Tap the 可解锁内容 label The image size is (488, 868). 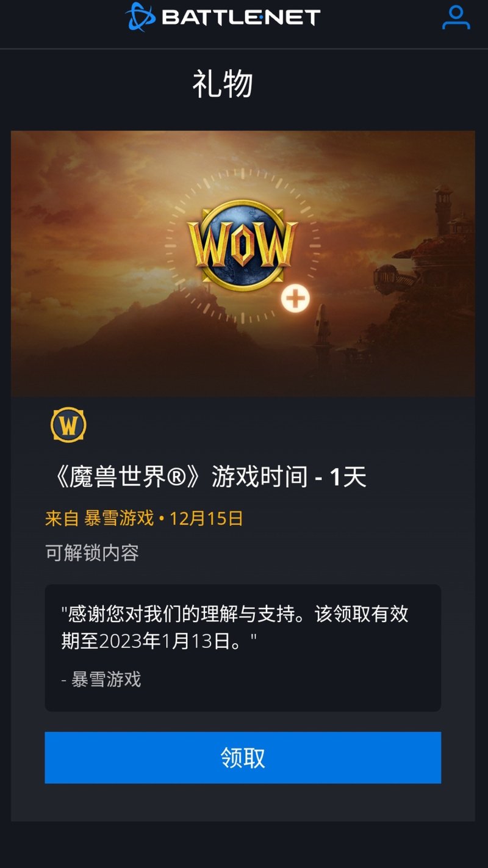(x=92, y=552)
